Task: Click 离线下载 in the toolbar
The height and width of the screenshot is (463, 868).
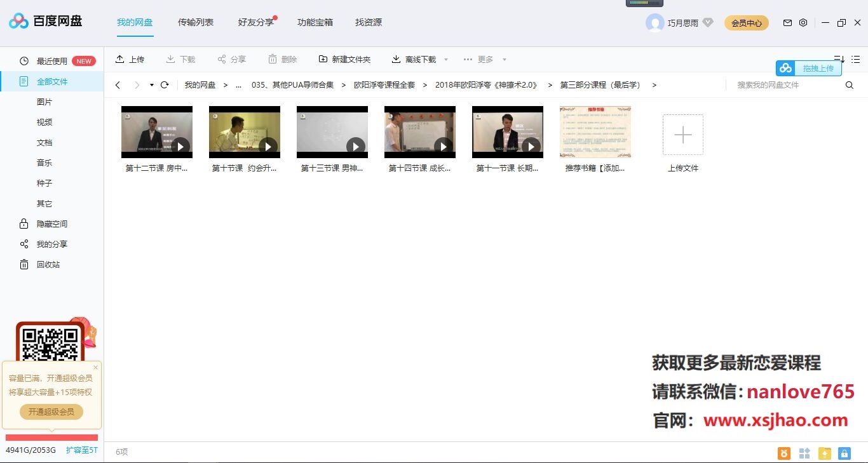Action: (414, 59)
